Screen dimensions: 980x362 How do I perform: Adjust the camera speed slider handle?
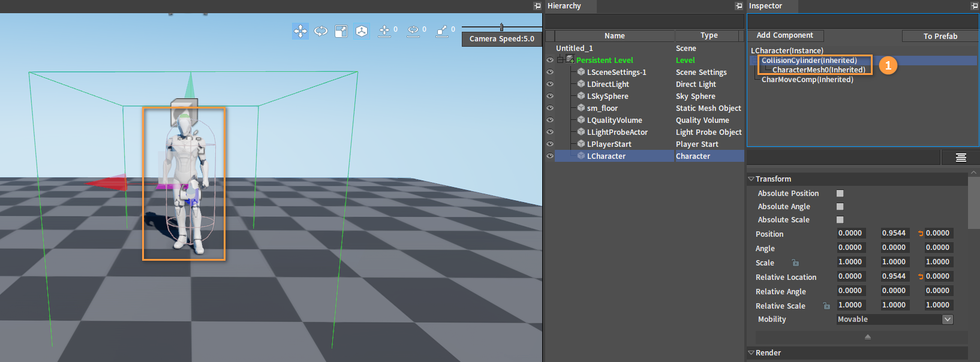501,27
